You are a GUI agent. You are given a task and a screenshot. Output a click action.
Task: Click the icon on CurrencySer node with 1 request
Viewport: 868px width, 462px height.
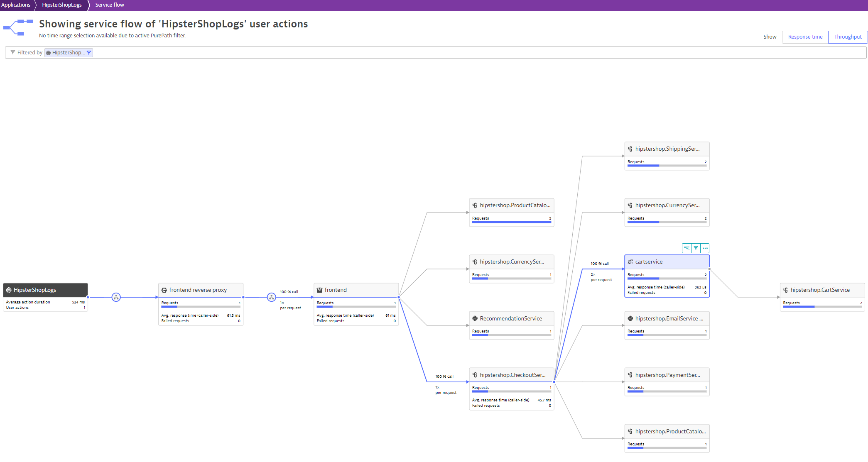pos(475,262)
